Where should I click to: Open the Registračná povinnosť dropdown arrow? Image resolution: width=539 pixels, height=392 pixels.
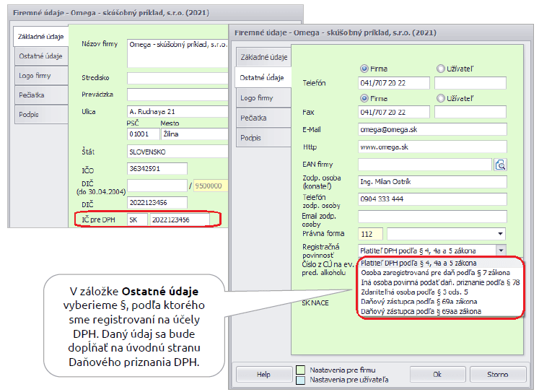[x=500, y=250]
